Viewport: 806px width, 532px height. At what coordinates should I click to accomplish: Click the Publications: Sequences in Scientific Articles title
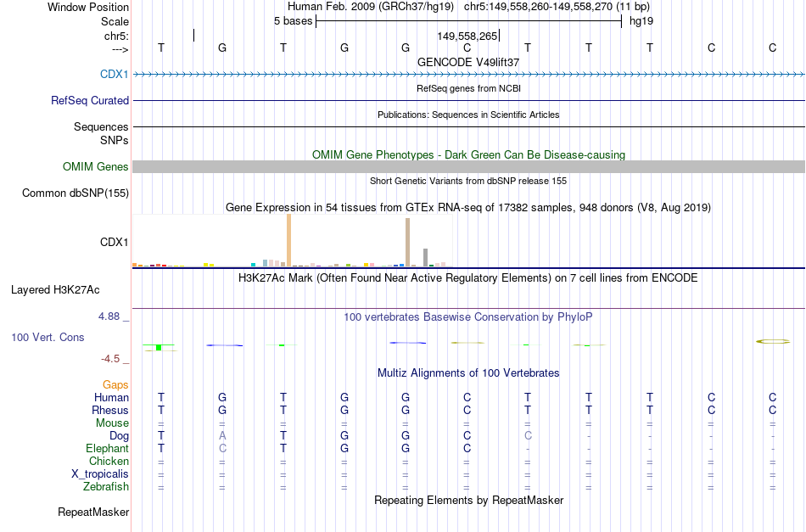(468, 115)
